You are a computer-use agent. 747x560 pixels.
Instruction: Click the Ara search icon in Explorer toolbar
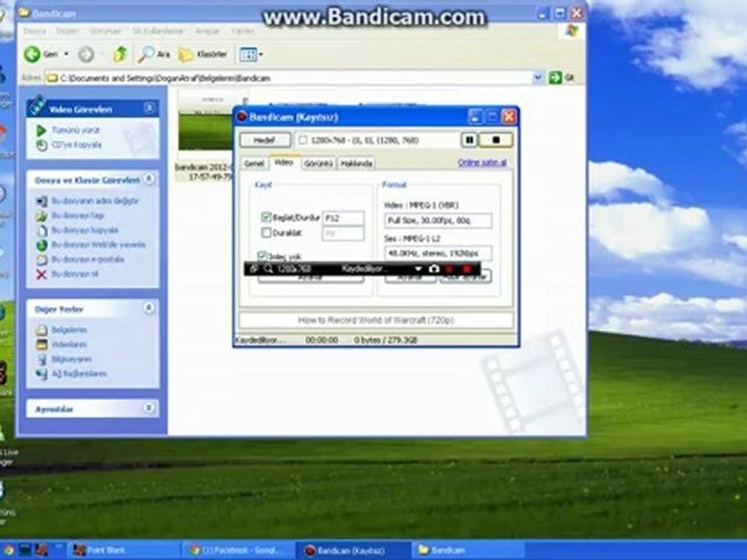153,54
